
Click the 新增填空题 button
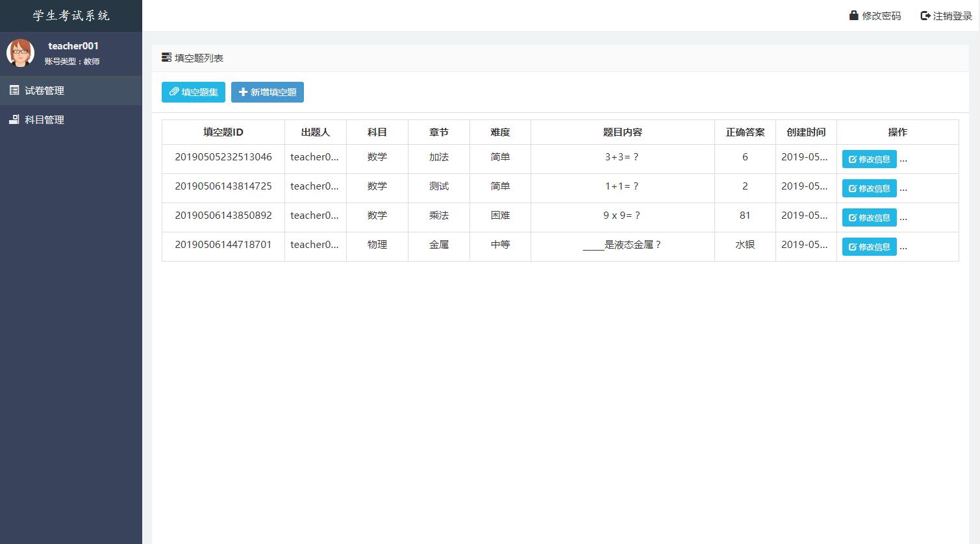tap(268, 92)
